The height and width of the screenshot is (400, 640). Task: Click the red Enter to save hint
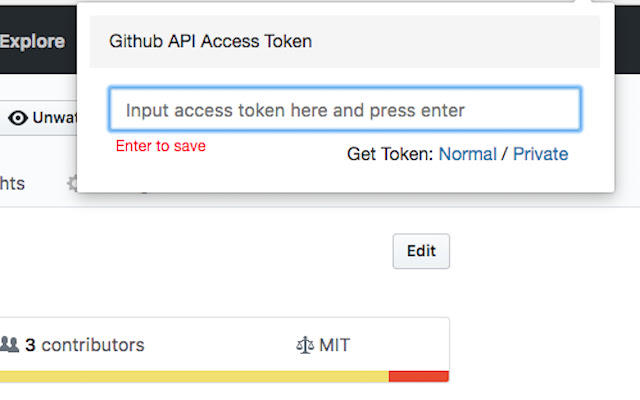click(x=160, y=146)
